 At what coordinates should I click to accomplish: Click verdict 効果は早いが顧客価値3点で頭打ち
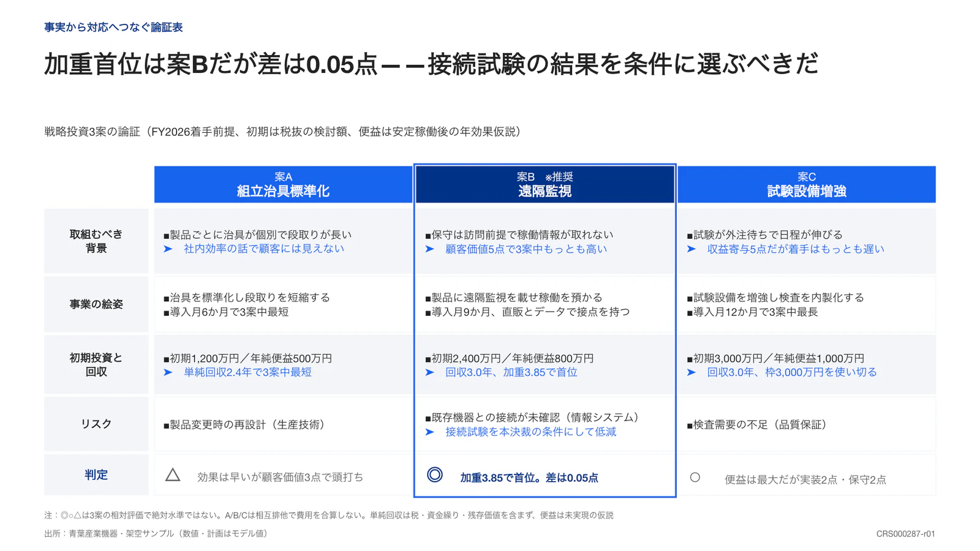[x=281, y=477]
